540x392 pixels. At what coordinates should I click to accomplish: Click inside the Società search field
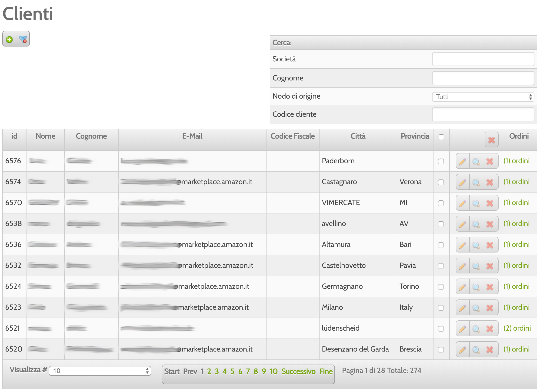[483, 59]
